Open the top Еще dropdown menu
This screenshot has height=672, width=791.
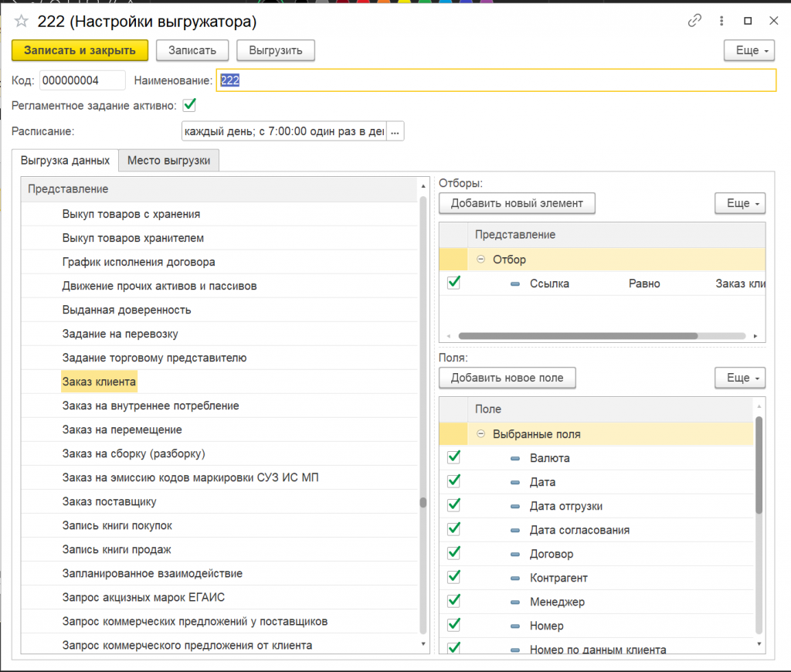coord(749,50)
